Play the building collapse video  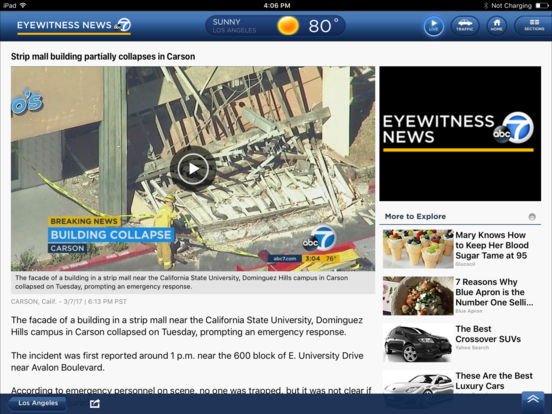(193, 169)
